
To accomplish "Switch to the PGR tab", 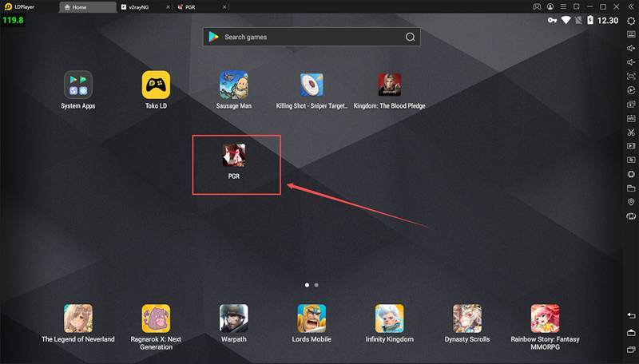I will pos(190,7).
